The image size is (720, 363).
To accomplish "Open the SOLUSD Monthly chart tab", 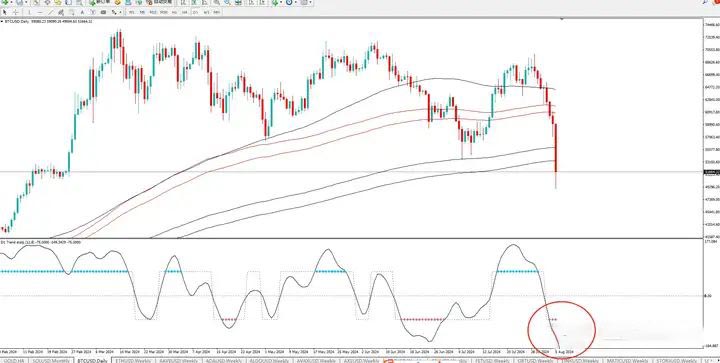I will point(51,361).
